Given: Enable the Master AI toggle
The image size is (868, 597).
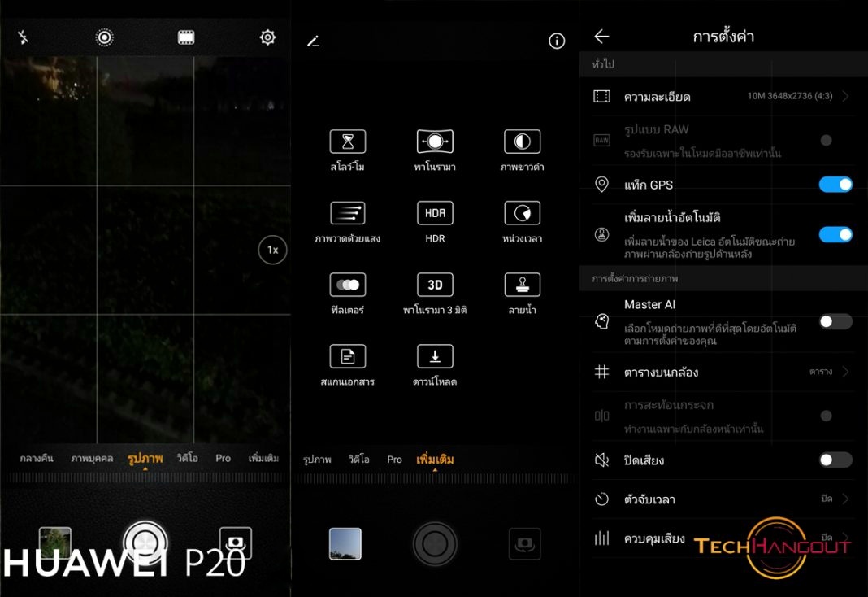Looking at the screenshot, I should point(835,321).
